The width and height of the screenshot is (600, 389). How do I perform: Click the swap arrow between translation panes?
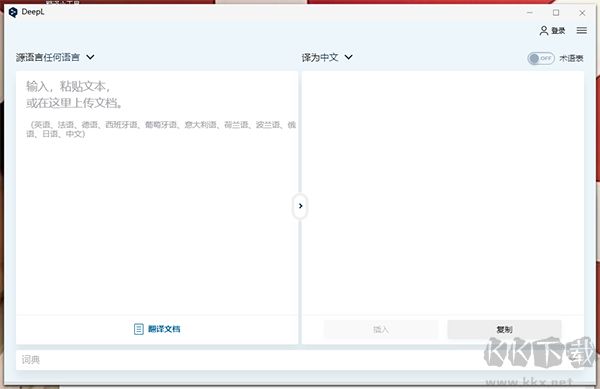[300, 206]
